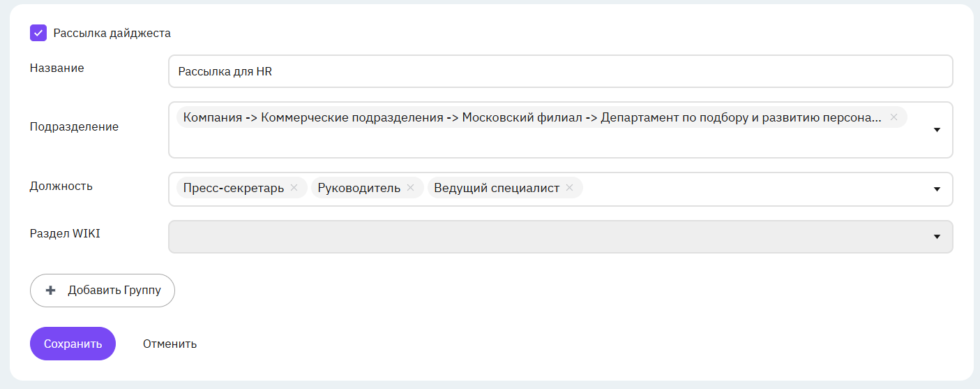Click the Руководитель tag label
Viewport: 980px width, 389px height.
[359, 188]
